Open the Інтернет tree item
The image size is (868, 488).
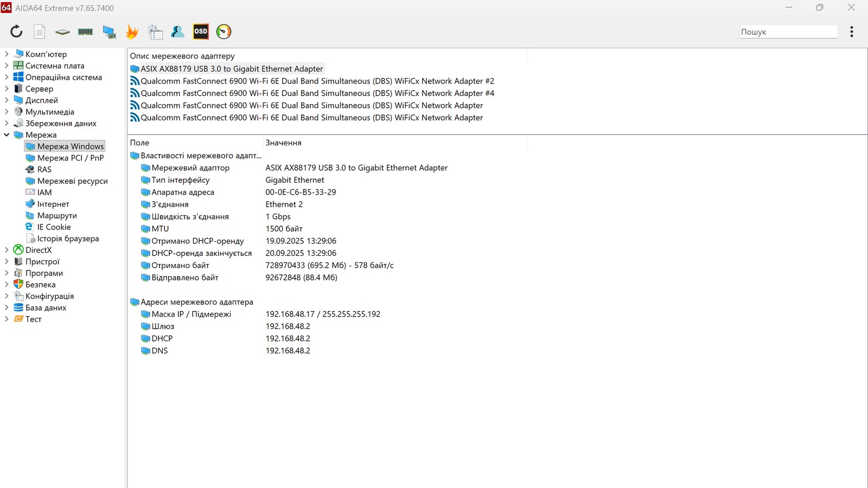pyautogui.click(x=47, y=204)
